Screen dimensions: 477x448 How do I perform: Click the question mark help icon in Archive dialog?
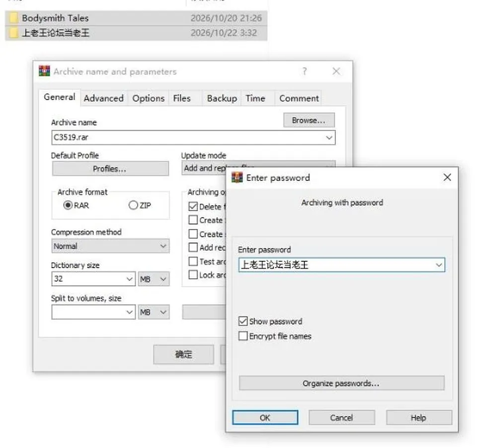click(x=305, y=71)
